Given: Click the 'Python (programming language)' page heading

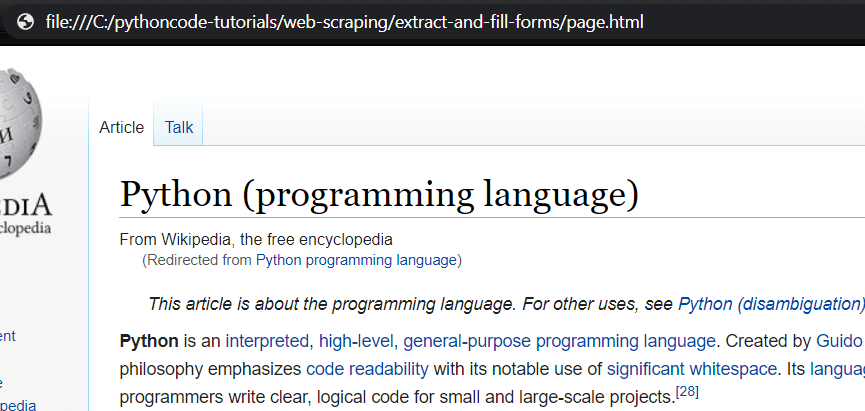Looking at the screenshot, I should (x=380, y=194).
